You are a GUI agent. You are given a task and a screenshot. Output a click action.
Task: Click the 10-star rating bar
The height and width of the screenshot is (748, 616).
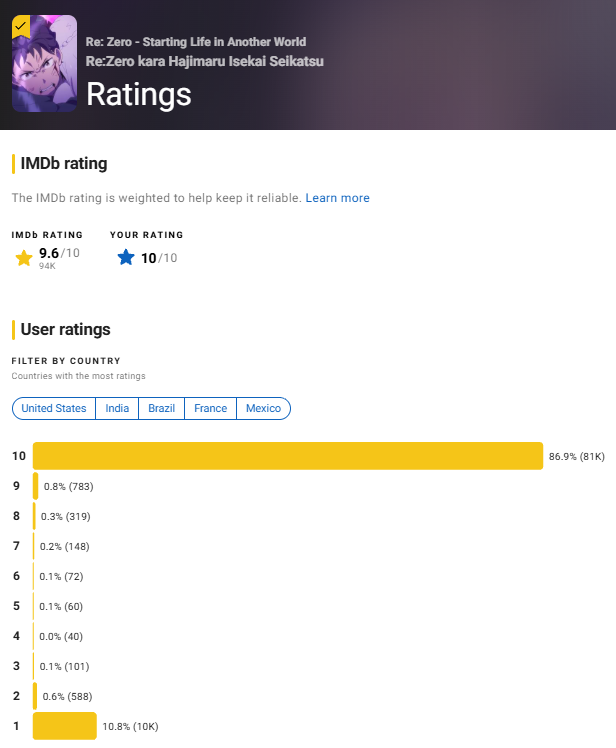(x=288, y=456)
